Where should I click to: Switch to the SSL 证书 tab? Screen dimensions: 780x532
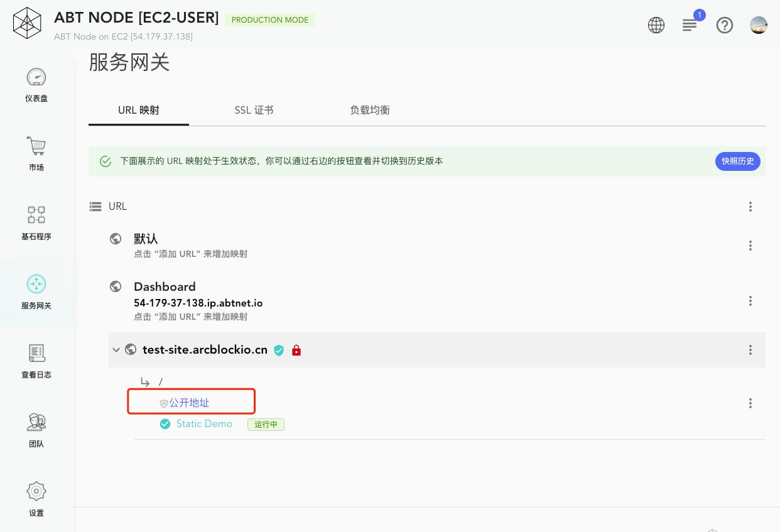[254, 110]
